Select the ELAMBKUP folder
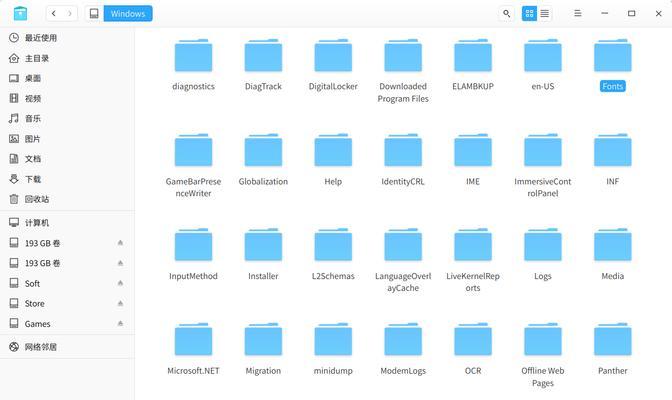Screen dimensions: 672x400 coord(473,65)
